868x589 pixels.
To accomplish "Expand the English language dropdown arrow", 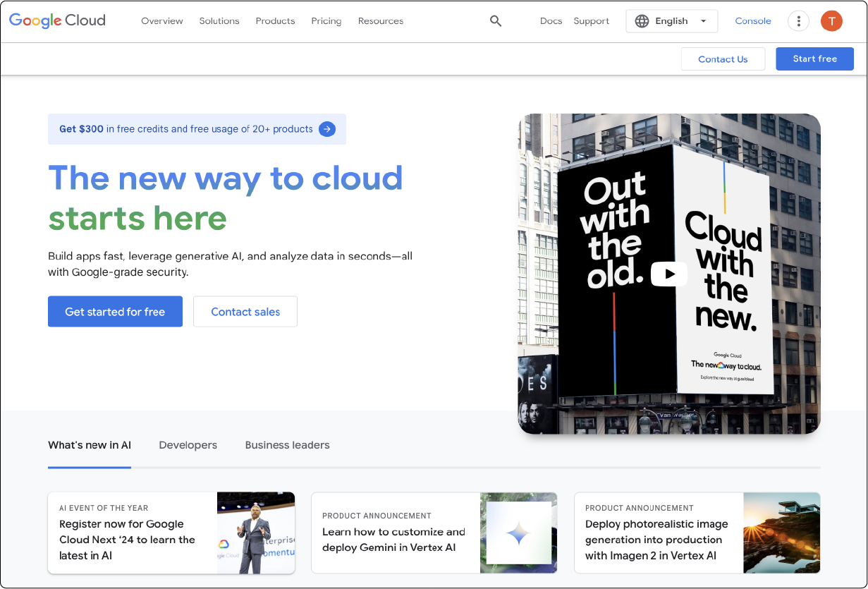I will (x=703, y=21).
